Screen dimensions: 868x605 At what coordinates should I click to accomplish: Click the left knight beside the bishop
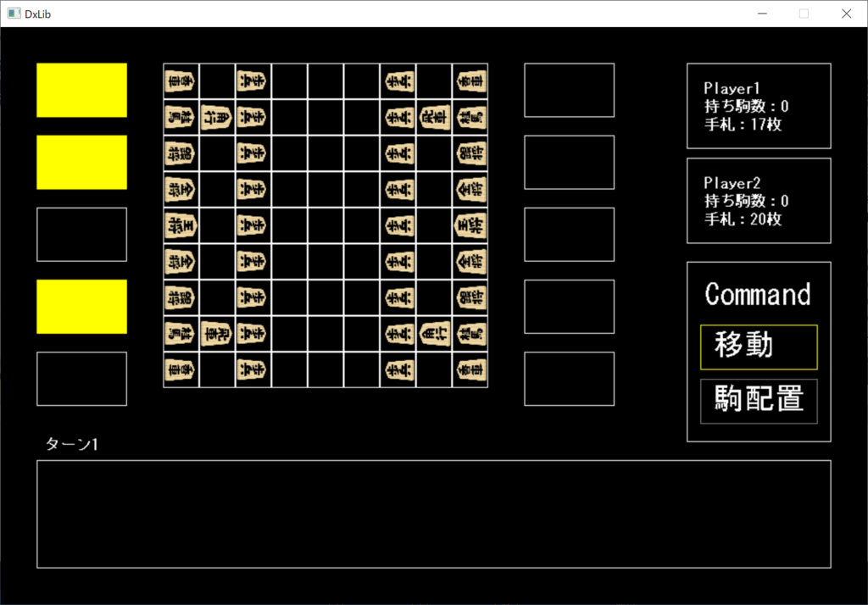181,117
